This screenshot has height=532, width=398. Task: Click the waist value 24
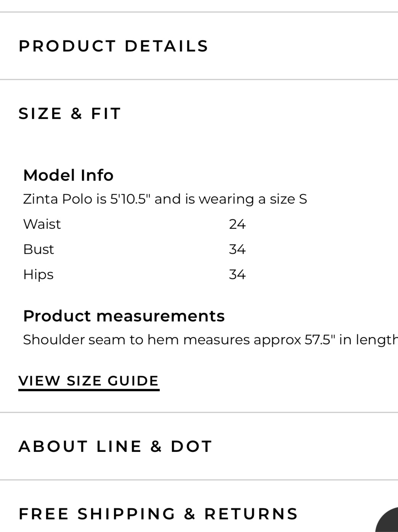[x=237, y=224]
